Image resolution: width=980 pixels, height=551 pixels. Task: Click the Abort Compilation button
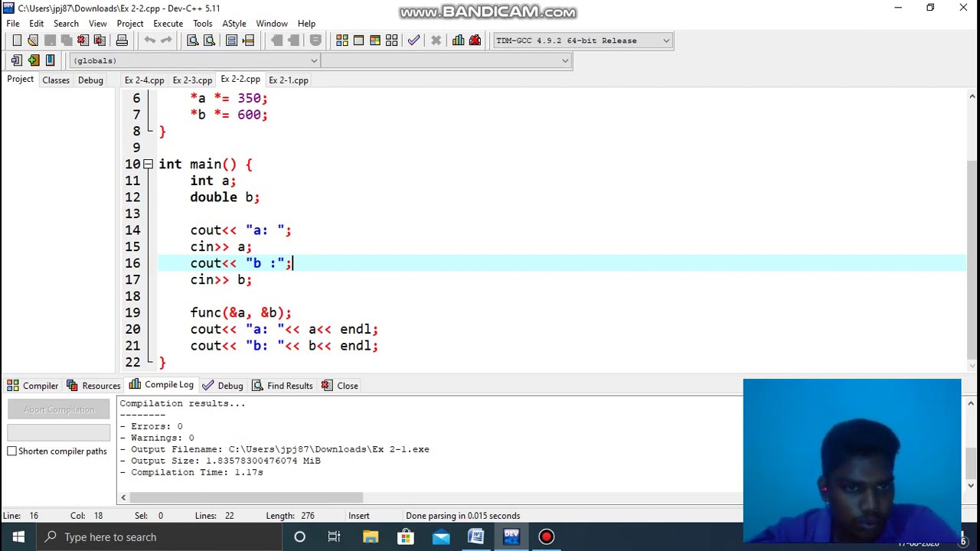coord(59,409)
